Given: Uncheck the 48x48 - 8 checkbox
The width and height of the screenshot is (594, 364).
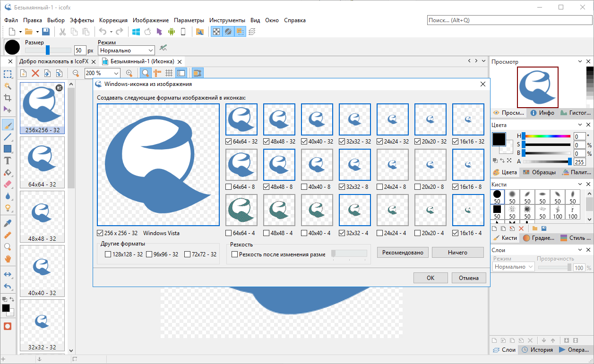Looking at the screenshot, I should [x=267, y=187].
